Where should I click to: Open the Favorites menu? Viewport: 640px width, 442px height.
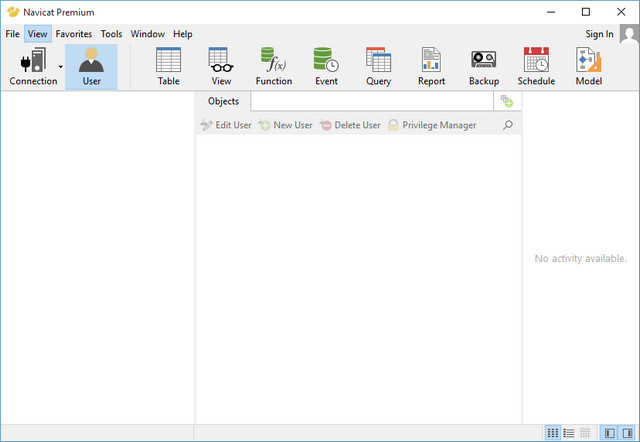[x=73, y=34]
